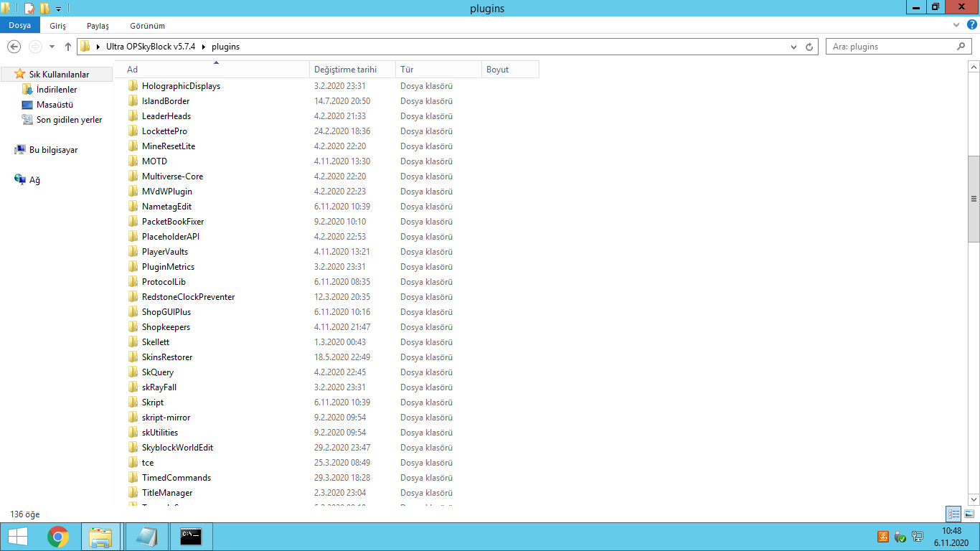The height and width of the screenshot is (551, 980).
Task: Open the ribbon help icon
Action: pyautogui.click(x=971, y=25)
